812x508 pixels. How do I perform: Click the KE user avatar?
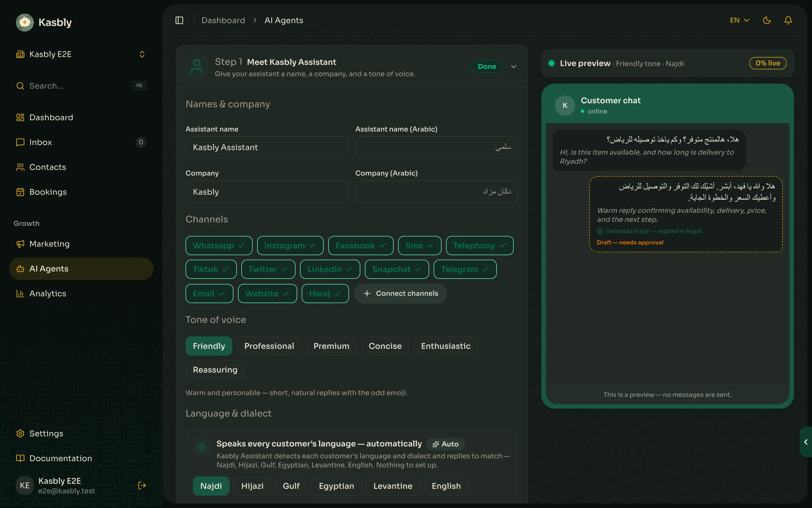point(25,485)
